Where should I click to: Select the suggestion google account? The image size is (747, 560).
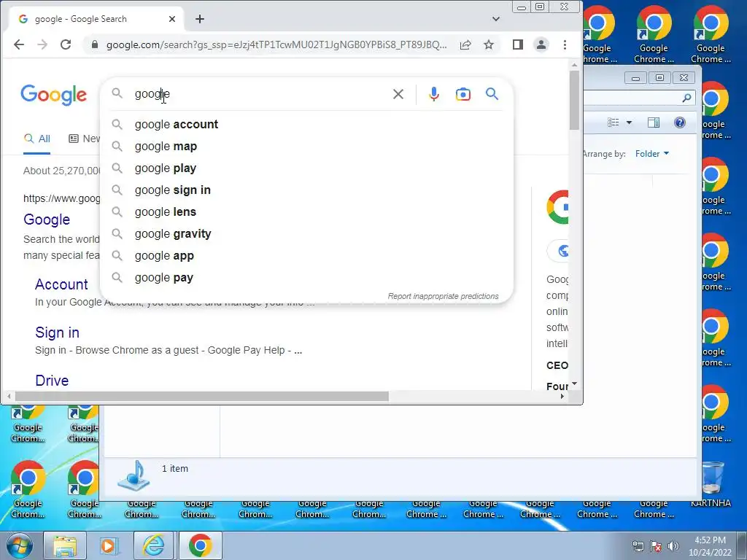[x=307, y=124]
